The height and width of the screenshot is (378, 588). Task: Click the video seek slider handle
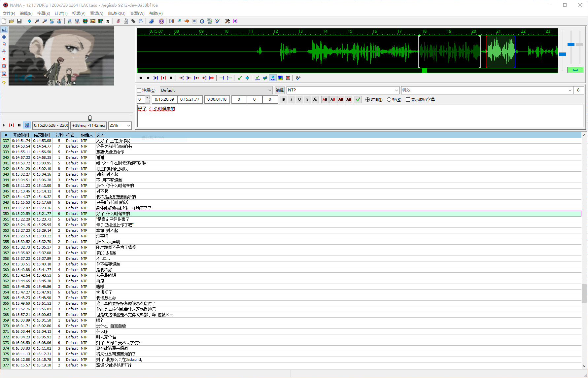[90, 118]
